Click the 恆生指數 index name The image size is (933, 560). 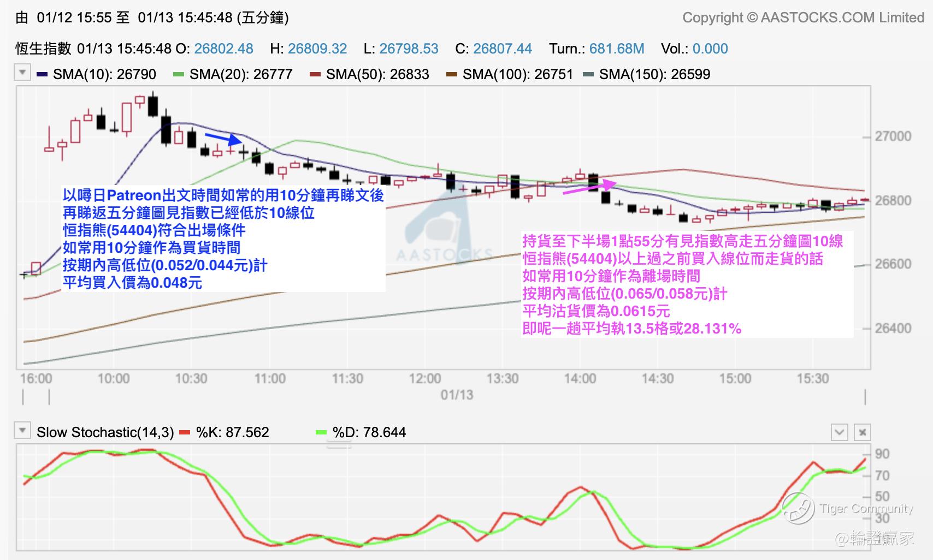pos(43,49)
